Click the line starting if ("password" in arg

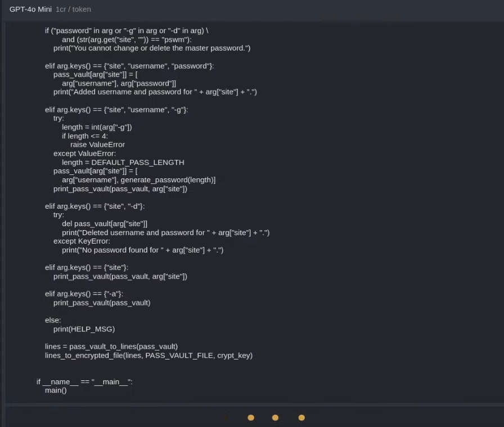pyautogui.click(x=127, y=30)
